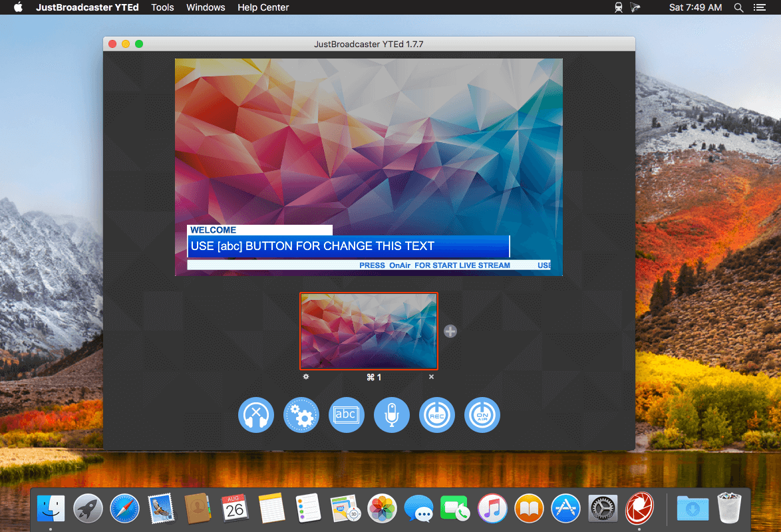Launch Safari from the Dock
Screen dimensions: 781x532
[124, 509]
